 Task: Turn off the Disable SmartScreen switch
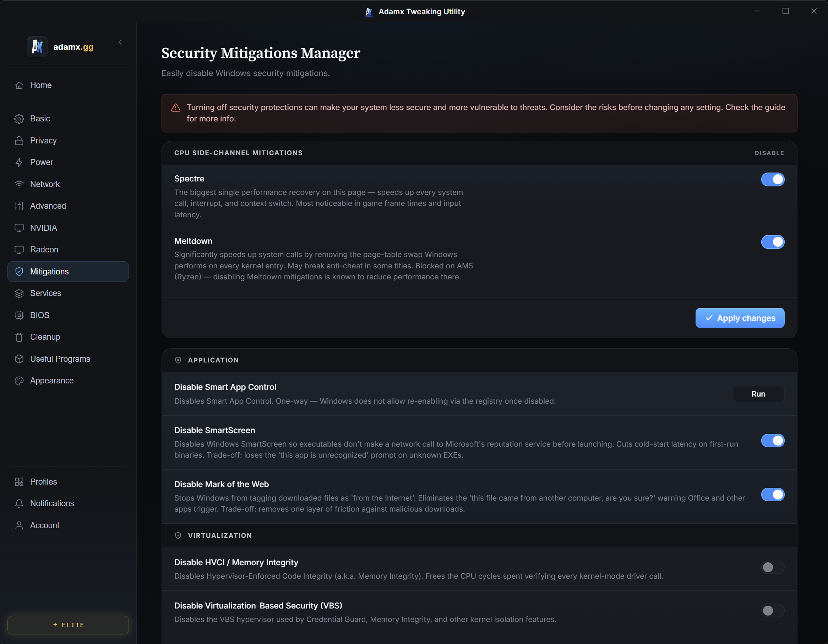coord(772,441)
